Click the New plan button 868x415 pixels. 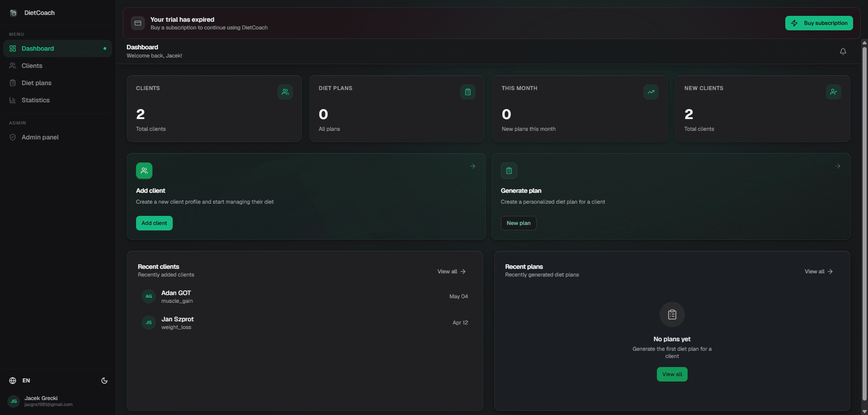coord(519,223)
